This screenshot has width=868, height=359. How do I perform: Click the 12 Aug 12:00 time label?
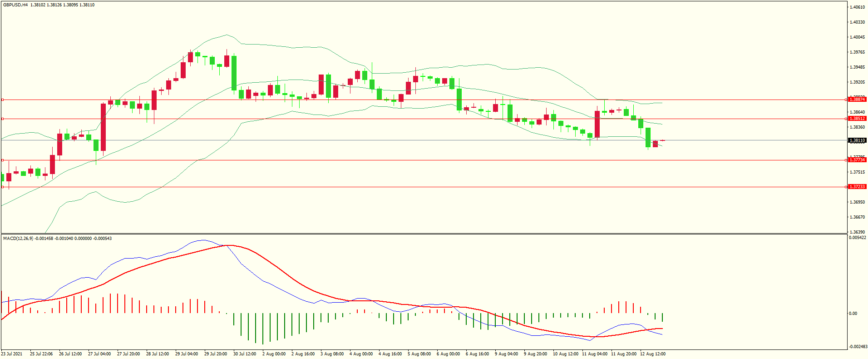[653, 354]
